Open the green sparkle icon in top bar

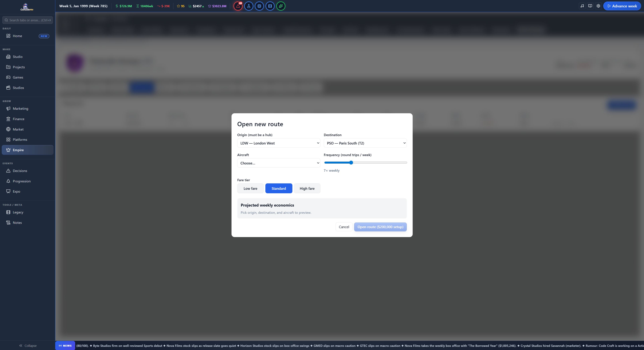281,6
